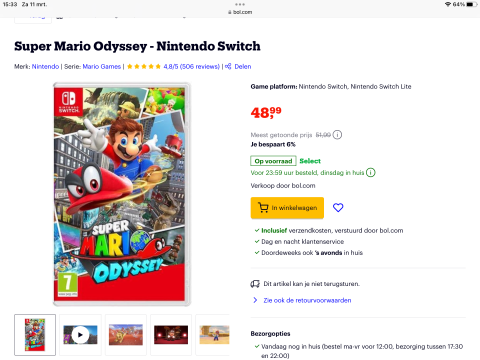This screenshot has height=360, width=480.
Task: Open the Mario Games series link
Action: (102, 66)
